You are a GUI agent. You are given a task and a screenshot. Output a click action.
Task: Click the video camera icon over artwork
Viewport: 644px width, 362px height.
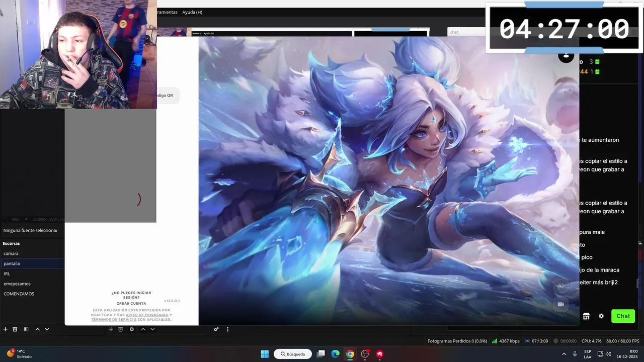[560, 304]
